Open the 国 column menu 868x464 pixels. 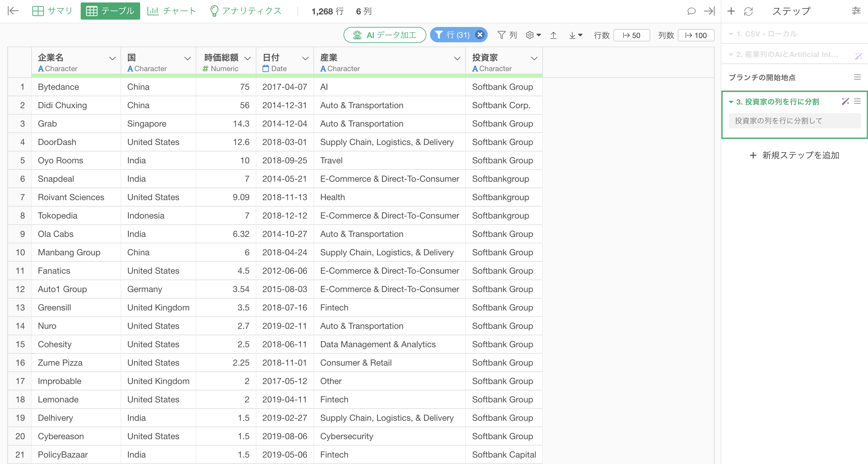click(187, 59)
